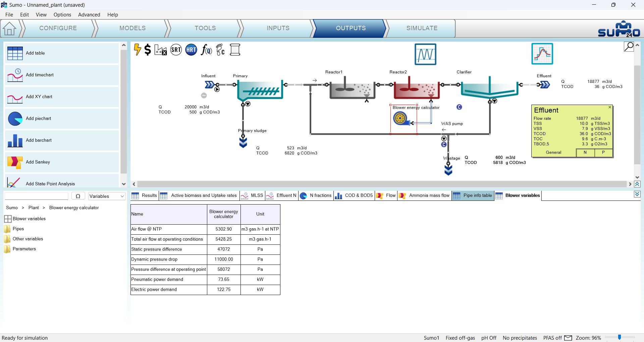Click Add piechart icon
Image resolution: width=644 pixels, height=342 pixels.
coord(15,119)
